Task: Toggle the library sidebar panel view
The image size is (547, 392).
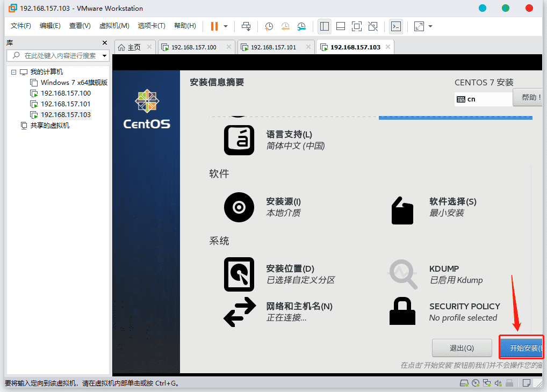Action: tap(325, 26)
